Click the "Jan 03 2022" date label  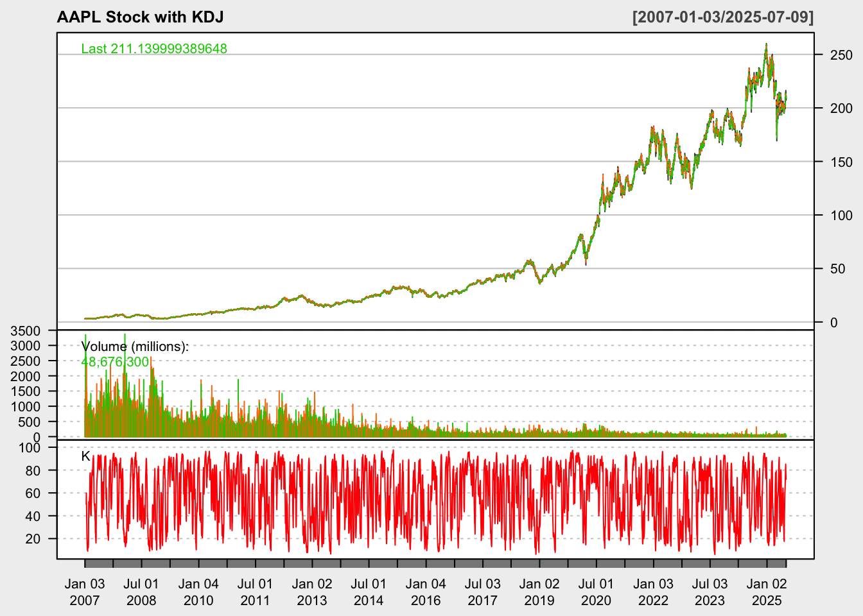pyautogui.click(x=653, y=592)
